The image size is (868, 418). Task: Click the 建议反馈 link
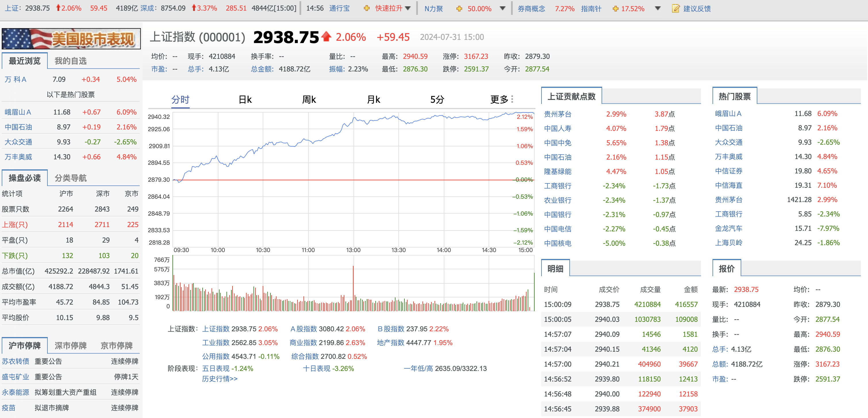coord(697,9)
